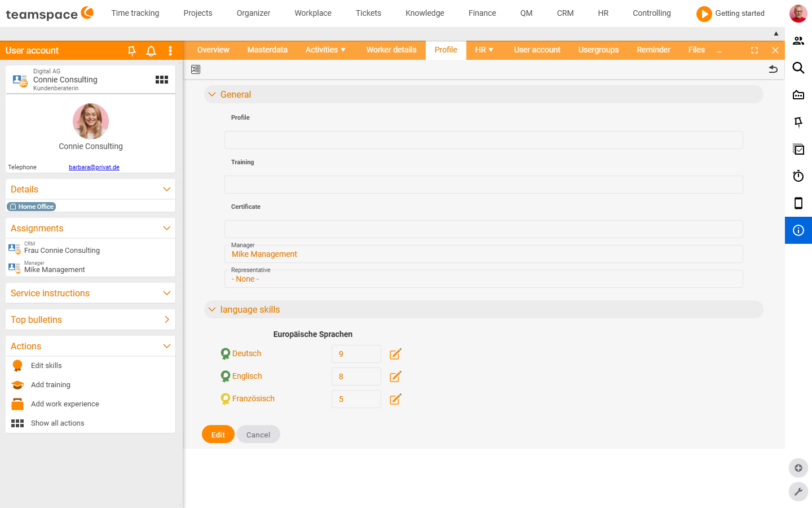The height and width of the screenshot is (508, 812).
Task: Switch to the Files tab
Action: [x=696, y=50]
